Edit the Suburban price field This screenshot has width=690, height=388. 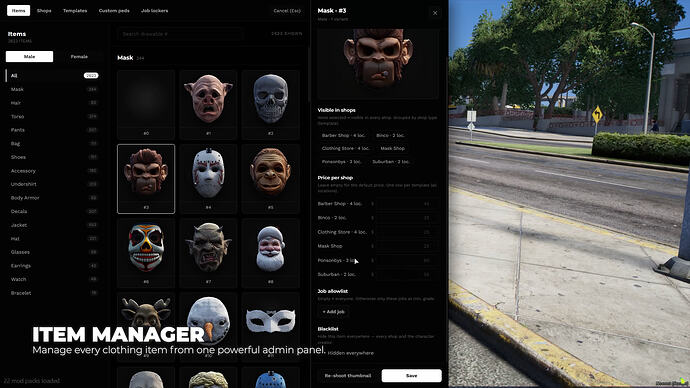[407, 274]
